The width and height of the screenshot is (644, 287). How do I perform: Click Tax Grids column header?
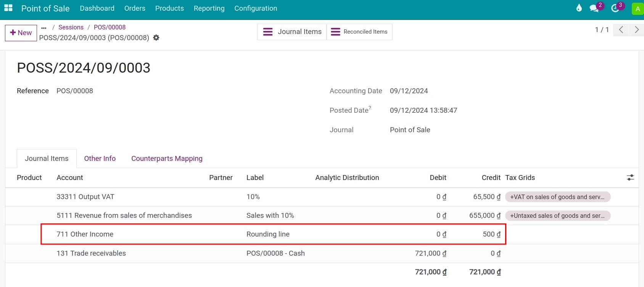[520, 178]
